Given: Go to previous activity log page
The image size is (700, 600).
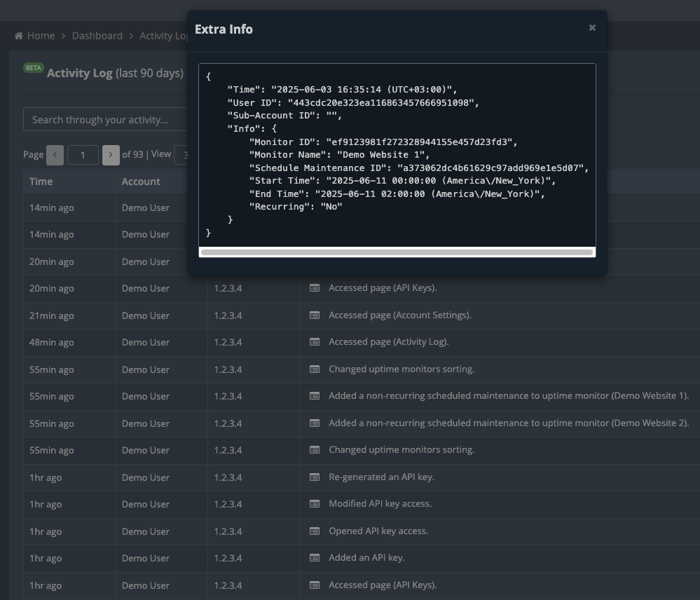Looking at the screenshot, I should coord(55,155).
